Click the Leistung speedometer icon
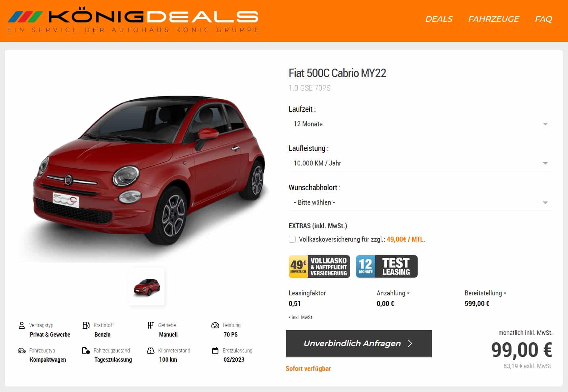Image resolution: width=568 pixels, height=392 pixels. 215,325
